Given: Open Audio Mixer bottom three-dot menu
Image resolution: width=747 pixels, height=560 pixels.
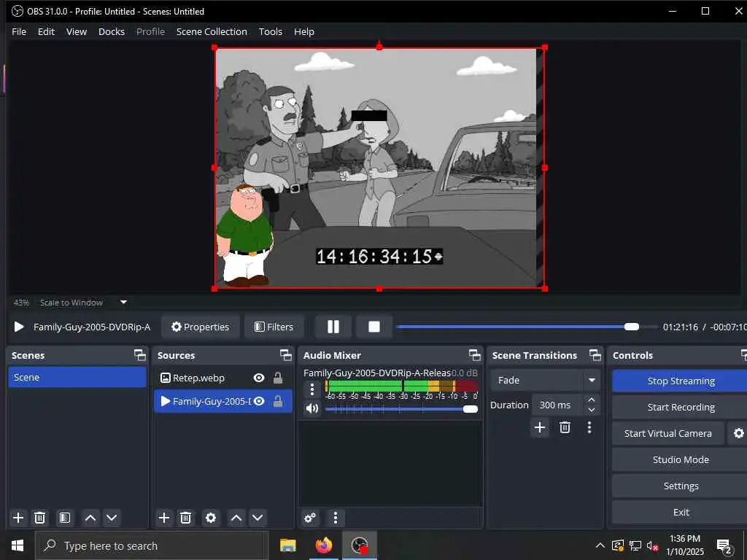Looking at the screenshot, I should click(336, 518).
